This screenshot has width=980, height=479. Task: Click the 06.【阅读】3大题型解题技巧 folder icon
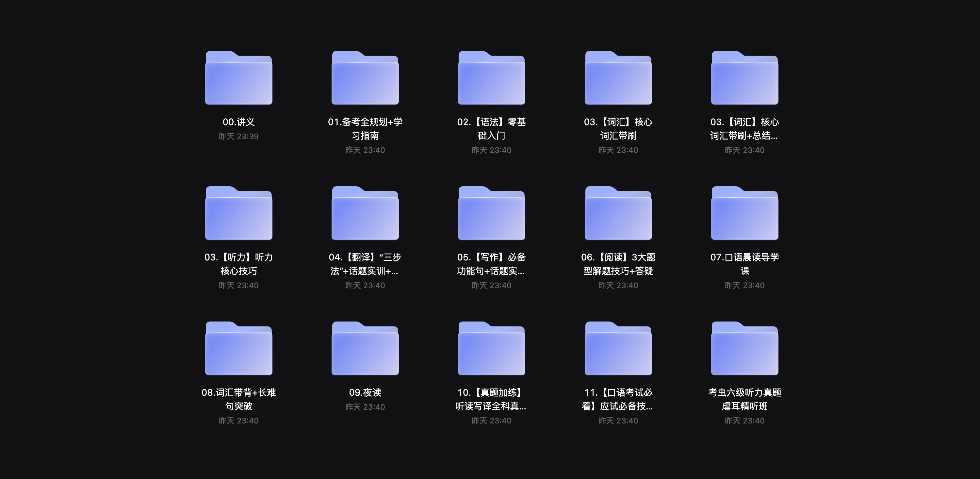tap(618, 213)
